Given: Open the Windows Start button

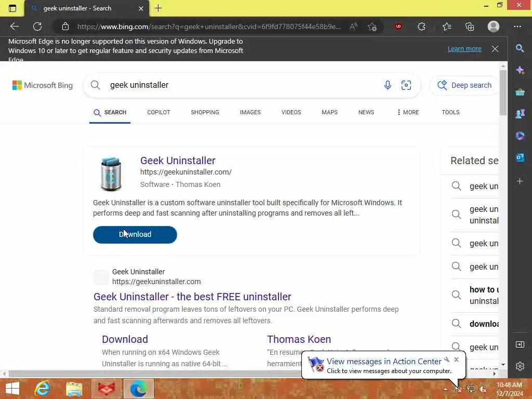Looking at the screenshot, I should 12,389.
